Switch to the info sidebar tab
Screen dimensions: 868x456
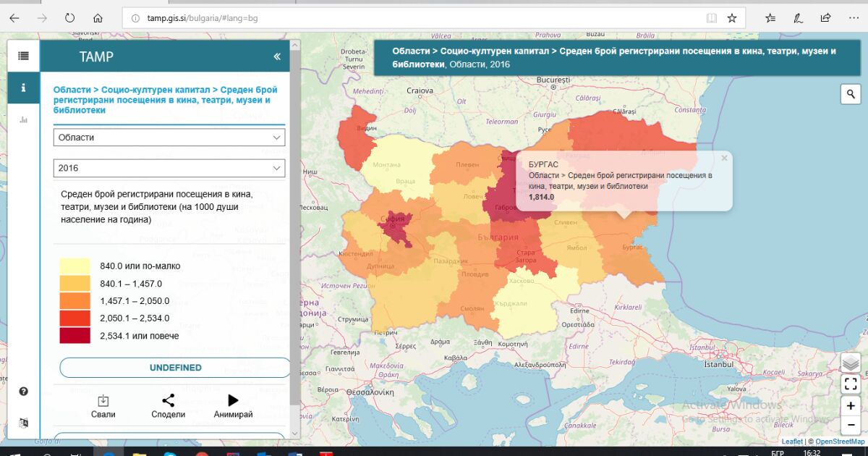point(24,88)
